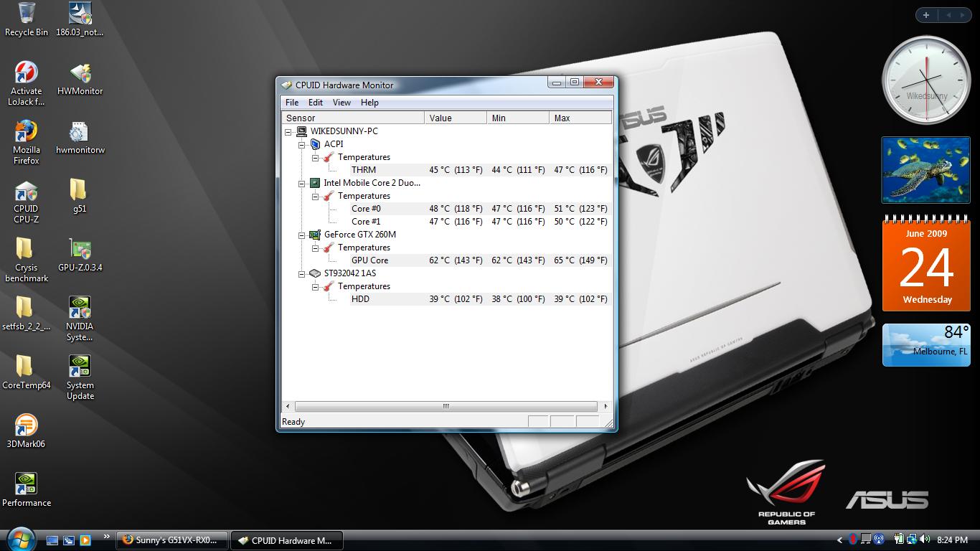Open the CoreTemp64 desktop folder
The height and width of the screenshot is (551, 980).
pos(27,372)
